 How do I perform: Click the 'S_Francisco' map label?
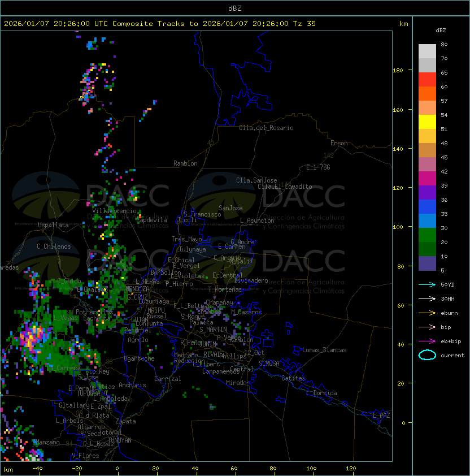pos(202,214)
